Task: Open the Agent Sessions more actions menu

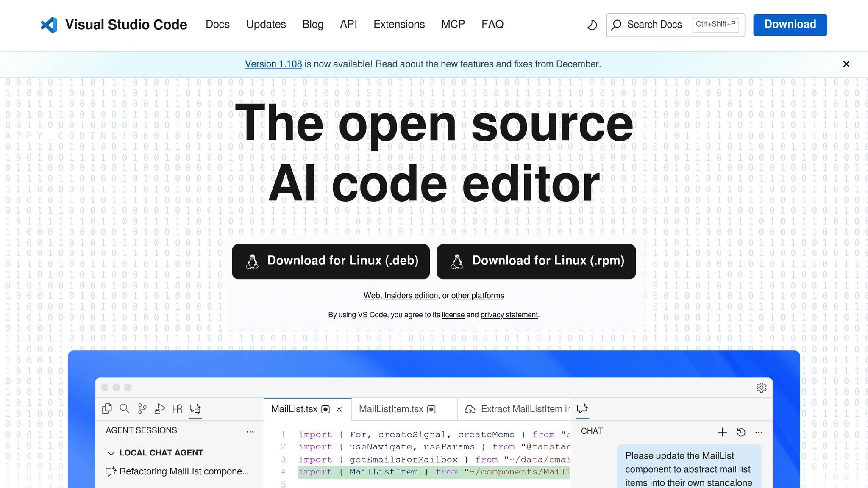Action: click(x=250, y=431)
